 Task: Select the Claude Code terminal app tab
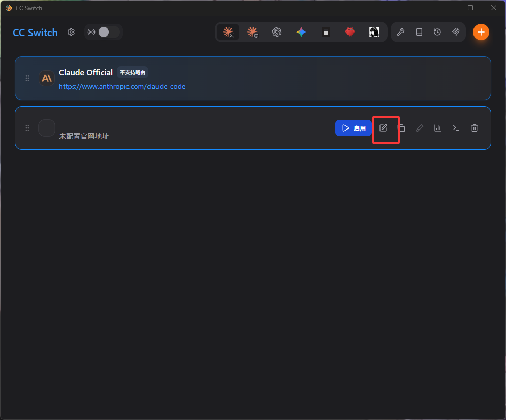coord(229,32)
